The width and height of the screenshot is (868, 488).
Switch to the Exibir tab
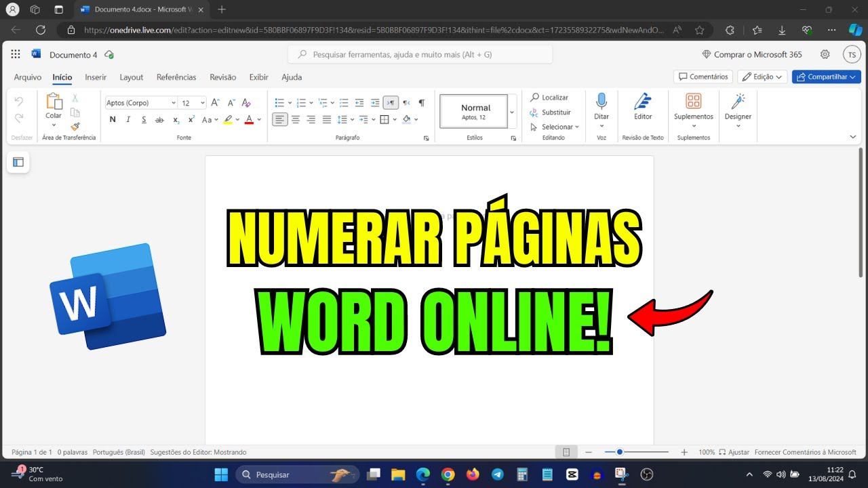pos(259,77)
